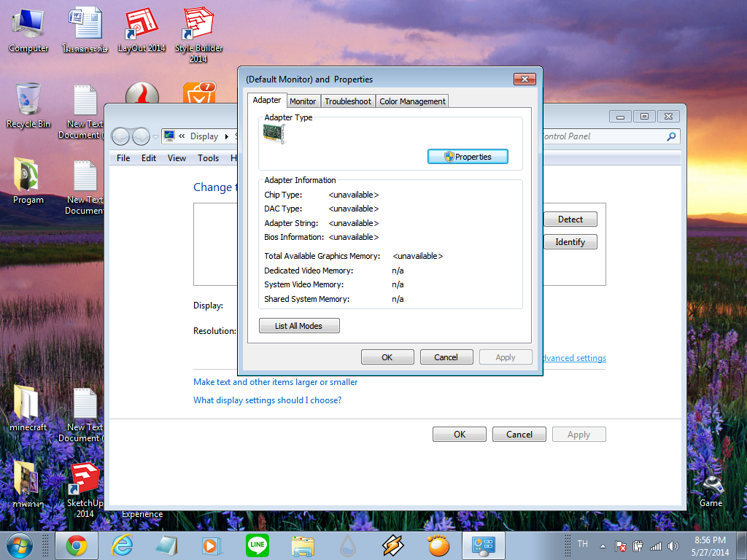747x560 pixels.
Task: Click taskbar clock showing 8:56 PM
Action: pos(710,545)
